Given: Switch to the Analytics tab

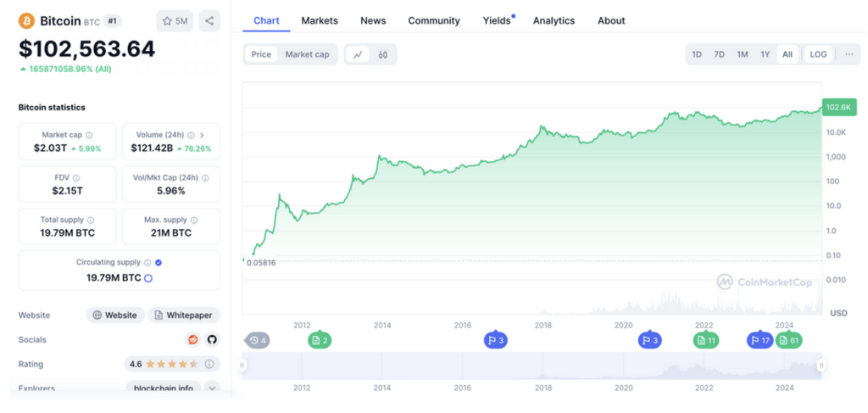Looking at the screenshot, I should click(554, 20).
